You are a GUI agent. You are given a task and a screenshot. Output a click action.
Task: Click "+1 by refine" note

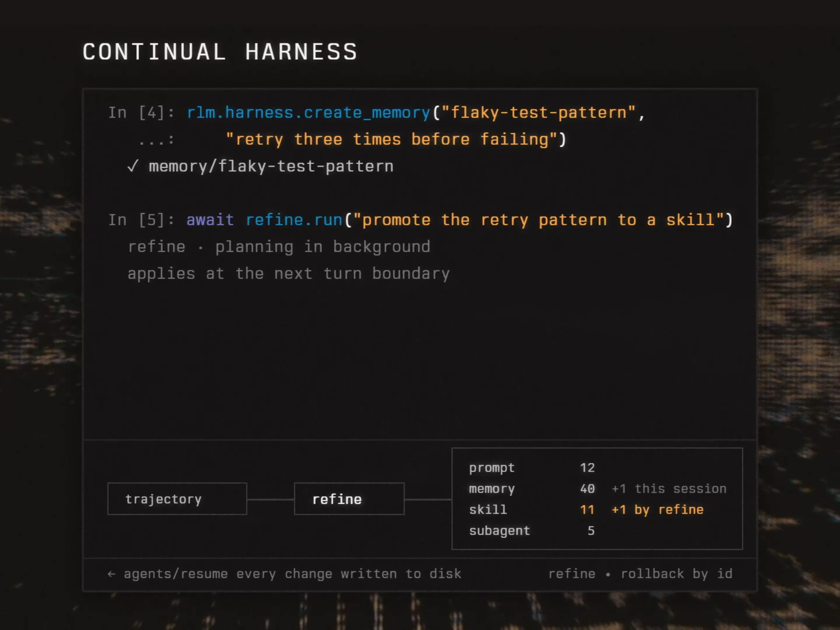[x=658, y=510]
